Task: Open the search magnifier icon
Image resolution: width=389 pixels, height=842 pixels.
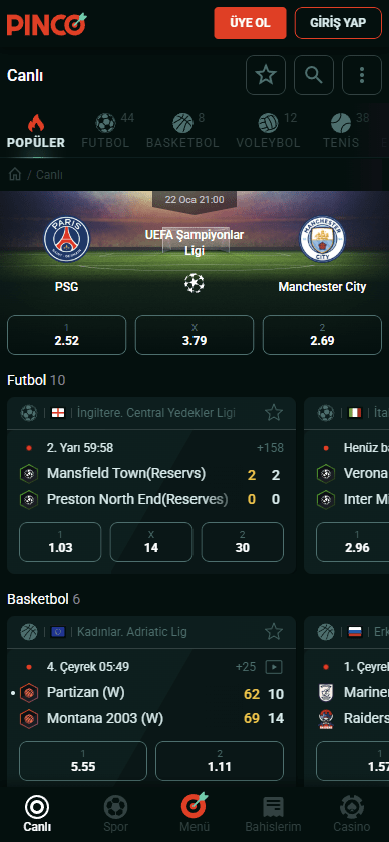Action: [314, 75]
